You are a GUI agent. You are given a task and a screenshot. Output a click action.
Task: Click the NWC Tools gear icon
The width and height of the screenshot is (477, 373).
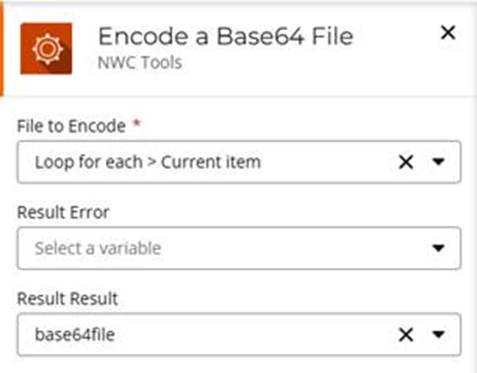click(46, 49)
